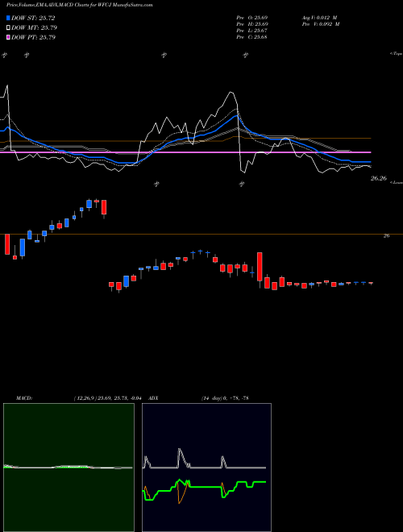
Task: Click the ADX (14 day) values text
Action: [223, 398]
